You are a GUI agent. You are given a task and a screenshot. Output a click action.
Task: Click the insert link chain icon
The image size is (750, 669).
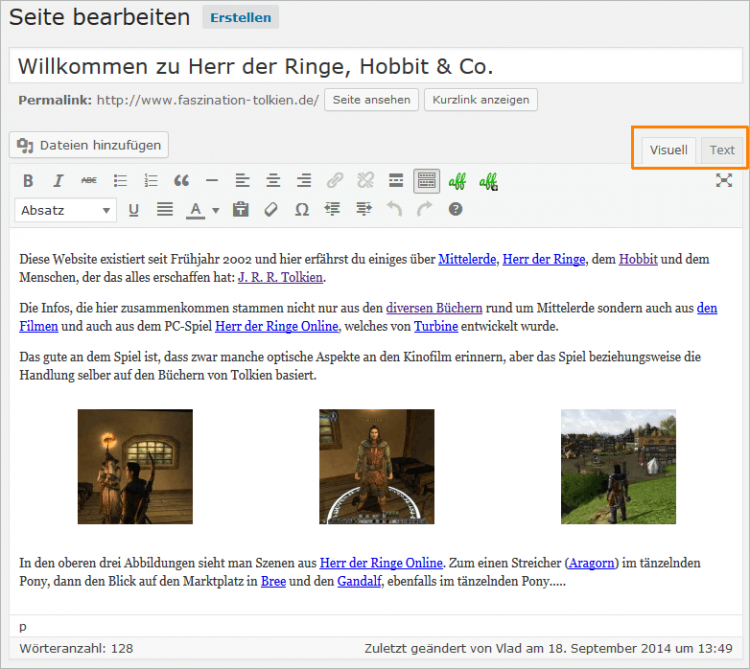point(335,181)
